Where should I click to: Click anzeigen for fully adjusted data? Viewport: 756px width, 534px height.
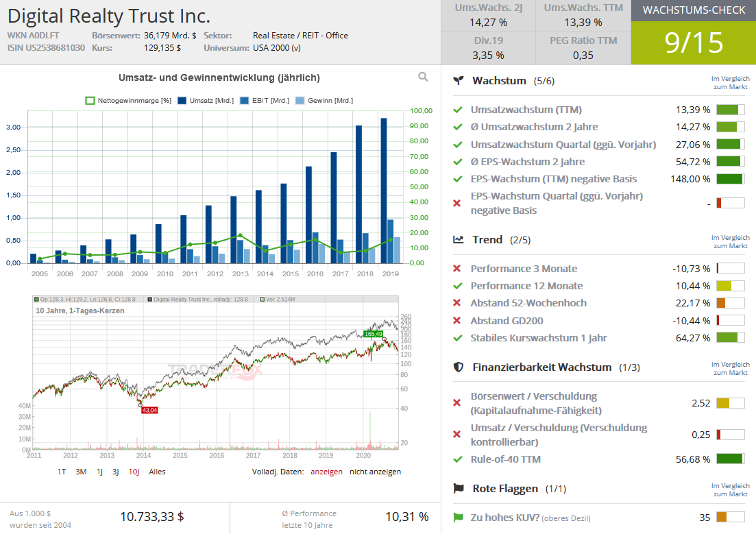tap(326, 472)
